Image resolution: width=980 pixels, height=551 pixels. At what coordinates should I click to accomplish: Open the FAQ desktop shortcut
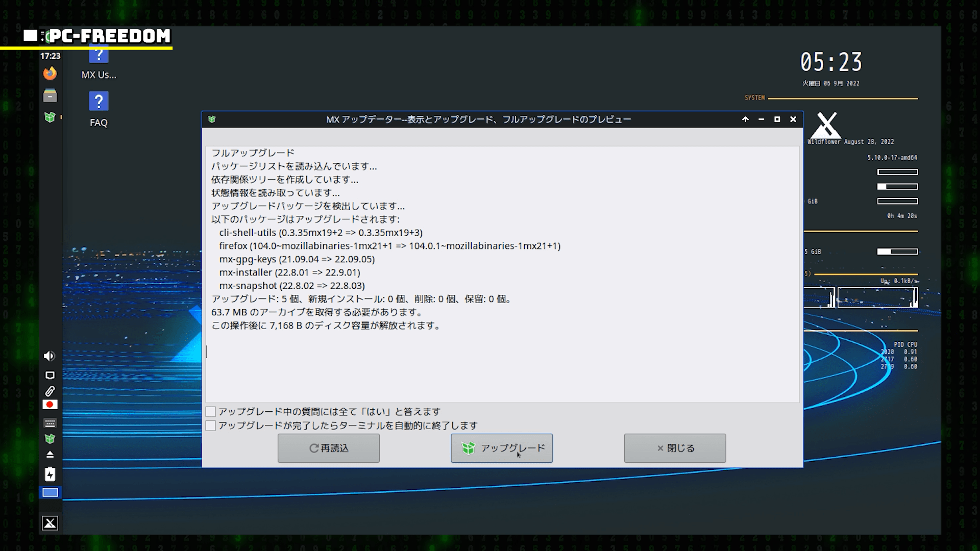99,102
